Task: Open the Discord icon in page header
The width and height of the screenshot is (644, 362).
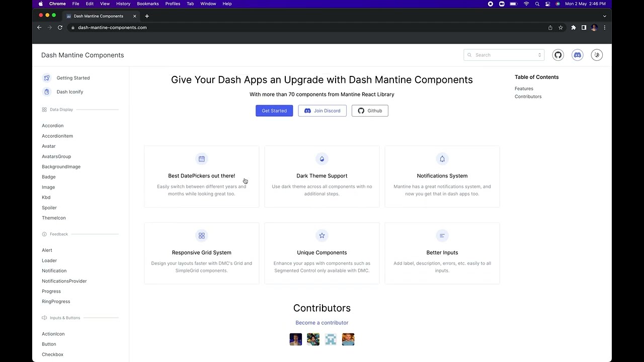Action: [577, 55]
